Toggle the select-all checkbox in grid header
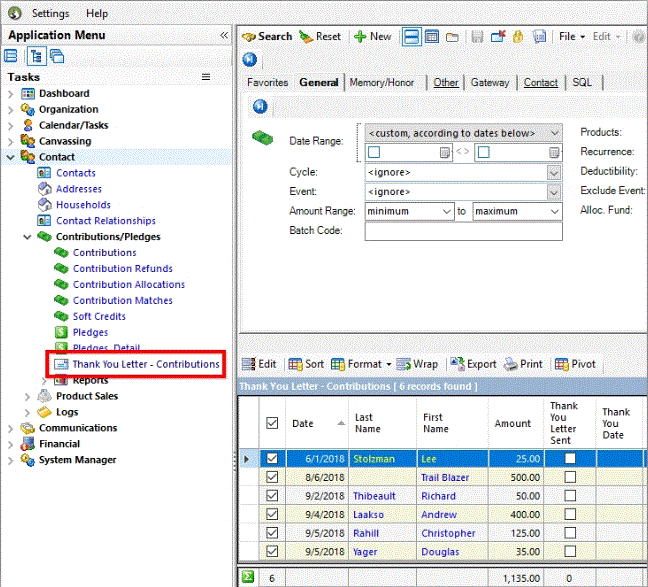The height and width of the screenshot is (587, 648). coord(271,423)
